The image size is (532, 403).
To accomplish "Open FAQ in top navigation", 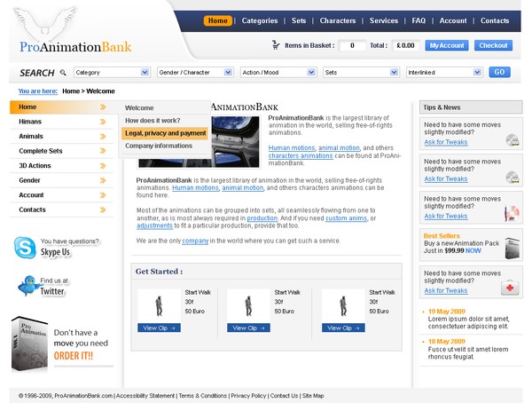I will pyautogui.click(x=419, y=20).
